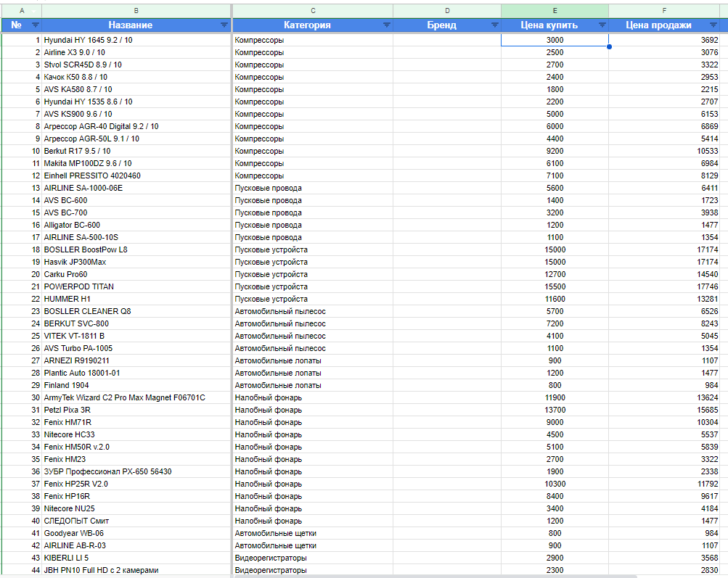This screenshot has width=728, height=578.
Task: Select buy price cell 10300 for Fenix HP25R
Action: pos(555,484)
